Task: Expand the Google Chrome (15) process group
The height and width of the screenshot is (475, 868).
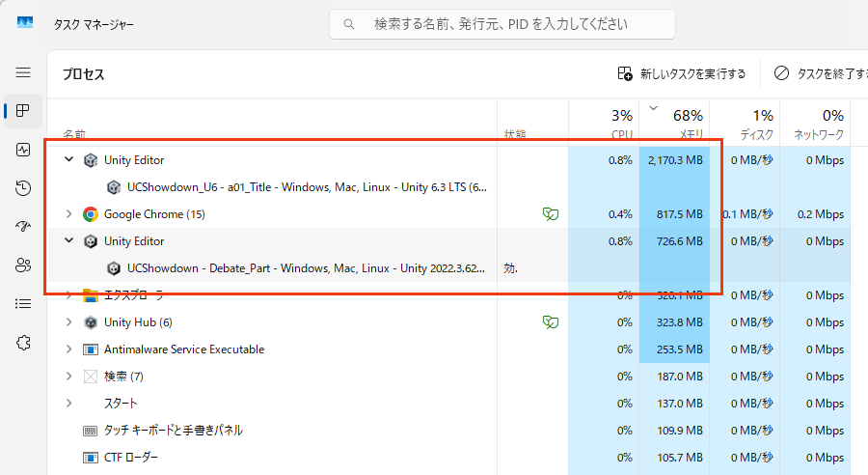Action: (x=68, y=214)
